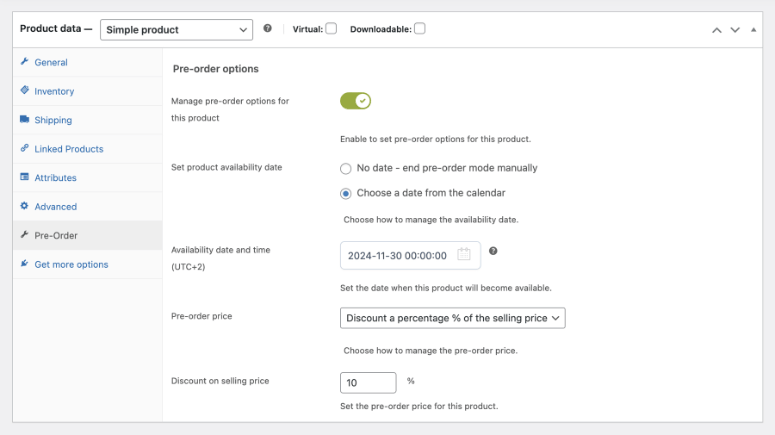This screenshot has height=435, width=775.
Task: Open Get more options link
Action: pyautogui.click(x=87, y=264)
